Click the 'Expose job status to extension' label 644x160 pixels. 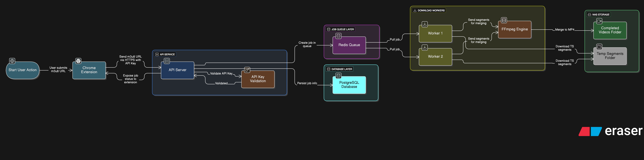click(131, 79)
